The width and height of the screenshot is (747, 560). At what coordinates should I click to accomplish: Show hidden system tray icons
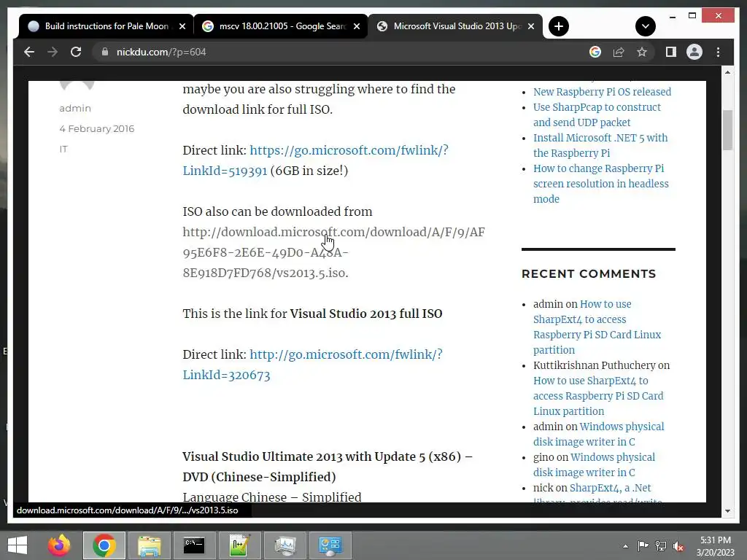click(x=625, y=546)
